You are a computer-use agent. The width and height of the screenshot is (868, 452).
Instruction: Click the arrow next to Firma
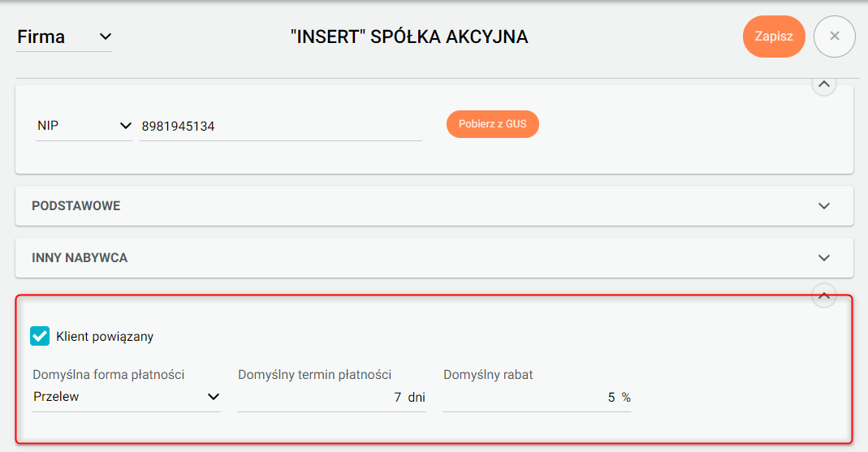click(x=105, y=37)
